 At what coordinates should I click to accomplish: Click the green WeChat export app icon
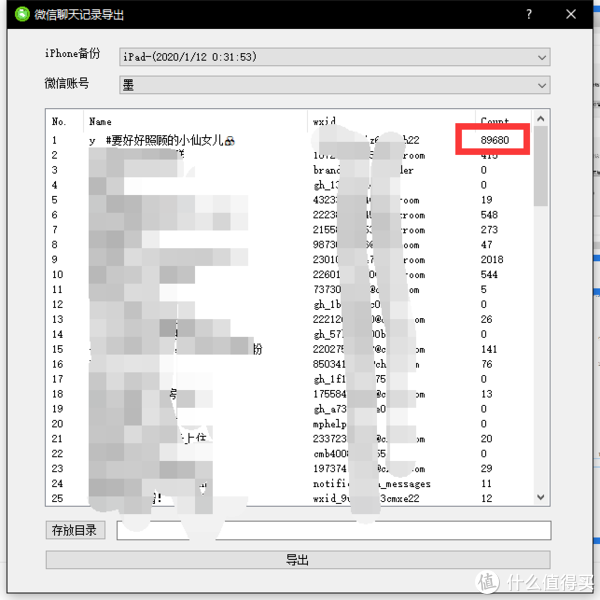pyautogui.click(x=22, y=15)
